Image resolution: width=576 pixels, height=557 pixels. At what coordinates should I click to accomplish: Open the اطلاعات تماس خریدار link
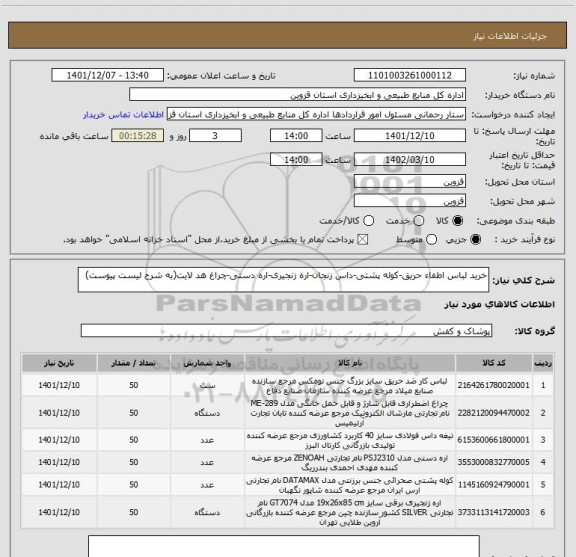click(x=123, y=115)
